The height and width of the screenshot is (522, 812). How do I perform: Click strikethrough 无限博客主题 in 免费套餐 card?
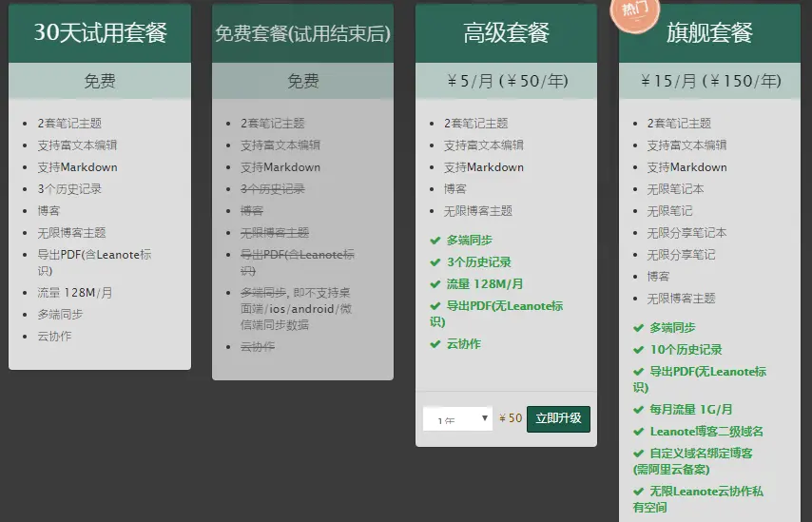(x=275, y=233)
